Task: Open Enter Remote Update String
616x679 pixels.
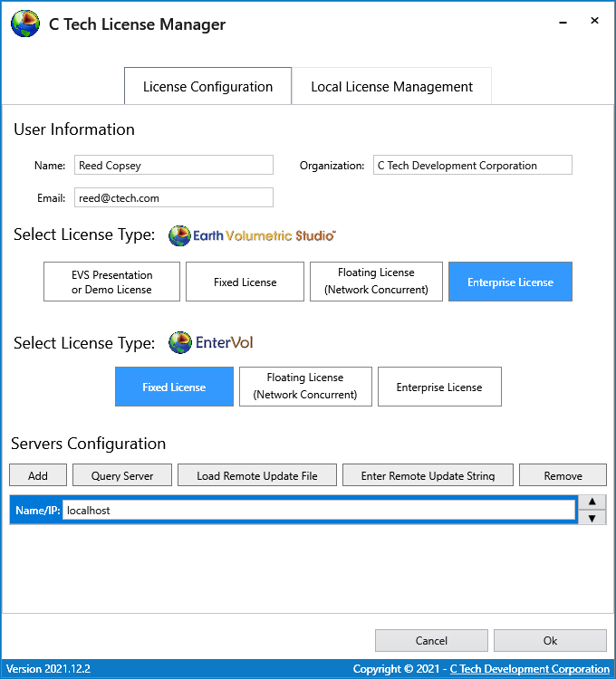Action: tap(428, 475)
